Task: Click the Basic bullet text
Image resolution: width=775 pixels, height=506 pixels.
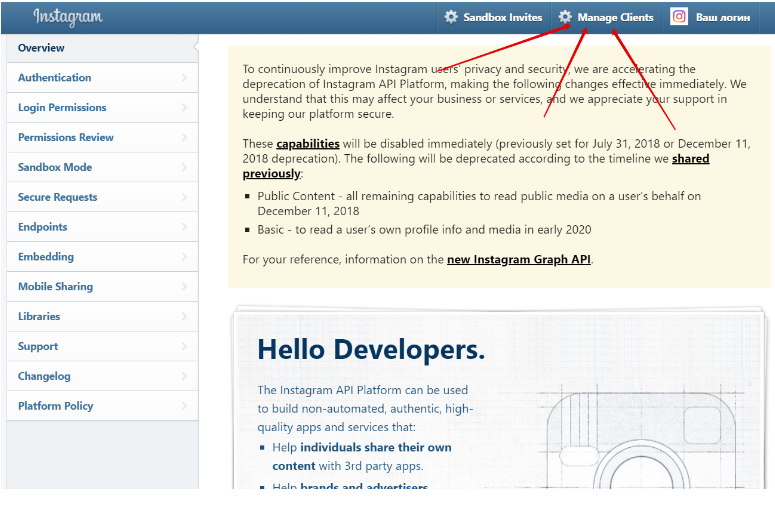Action: pos(424,230)
